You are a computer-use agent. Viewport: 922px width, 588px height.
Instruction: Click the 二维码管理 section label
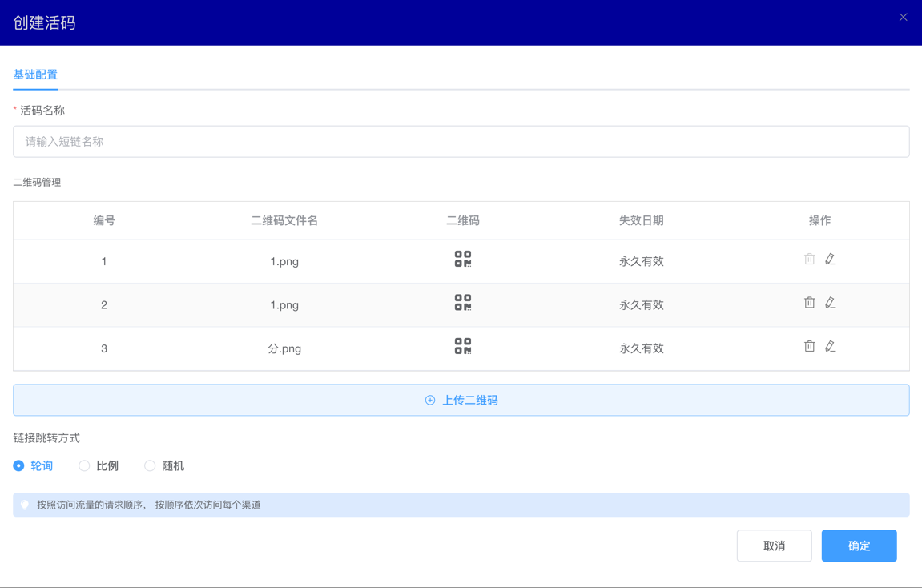point(37,183)
